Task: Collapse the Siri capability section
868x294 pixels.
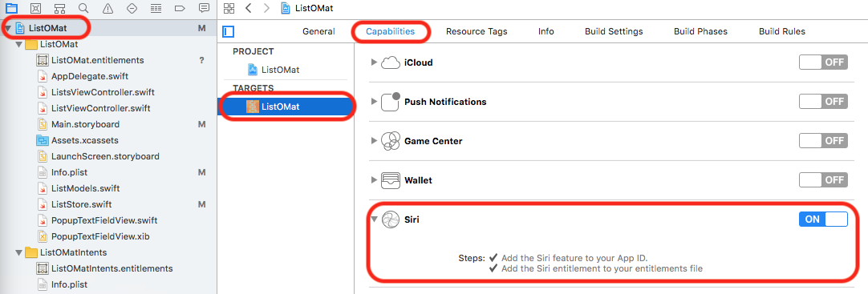Action: (x=374, y=219)
